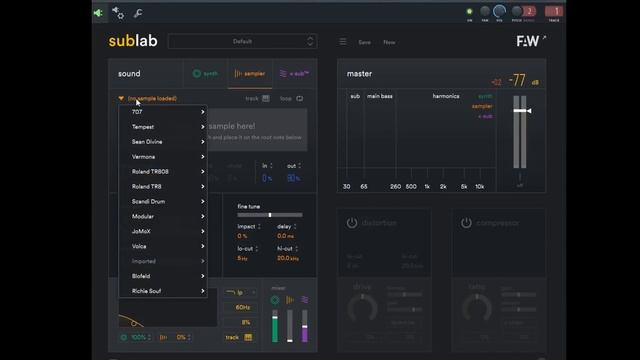Toggle the compressor power button
The image size is (640, 360).
[466, 223]
